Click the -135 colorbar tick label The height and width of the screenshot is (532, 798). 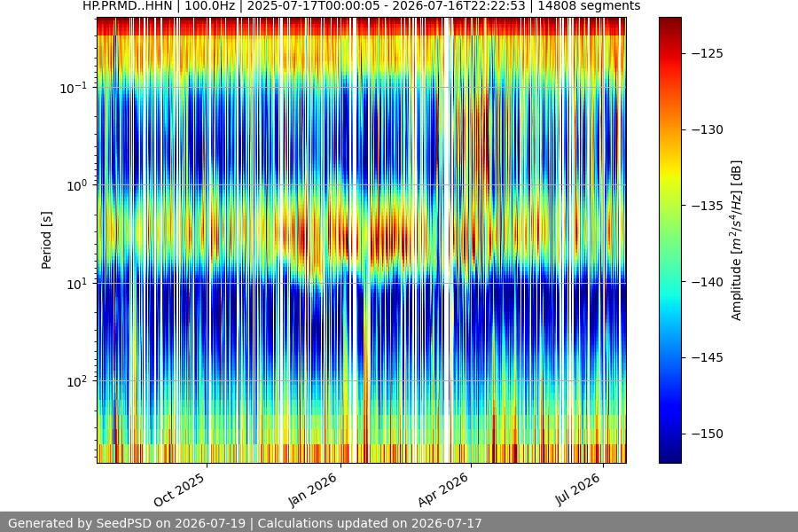[x=707, y=206]
